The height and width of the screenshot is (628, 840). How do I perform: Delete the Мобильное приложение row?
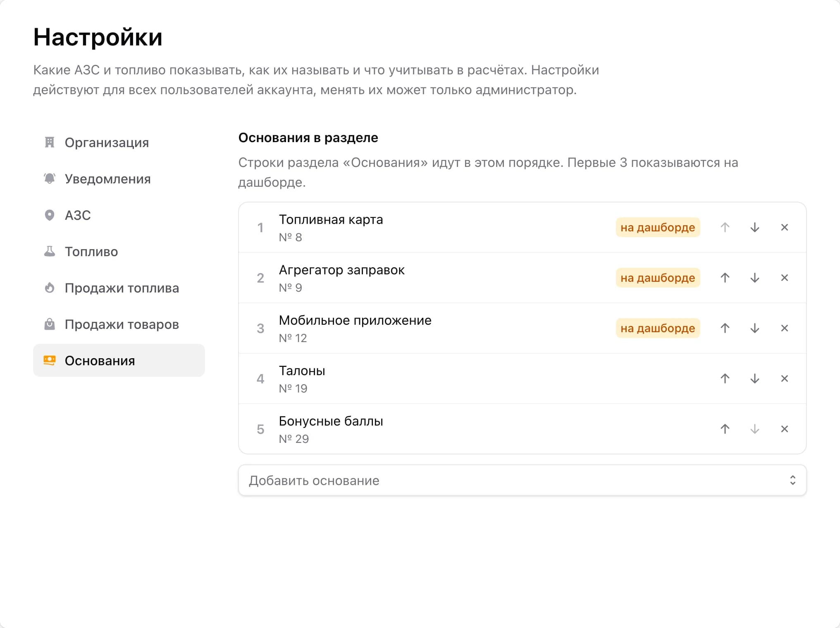[x=785, y=328]
